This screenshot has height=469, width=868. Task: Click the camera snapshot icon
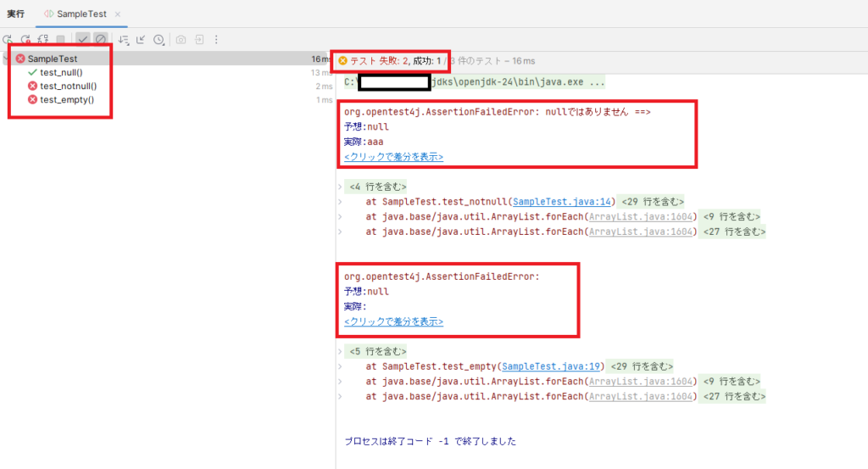pos(181,39)
